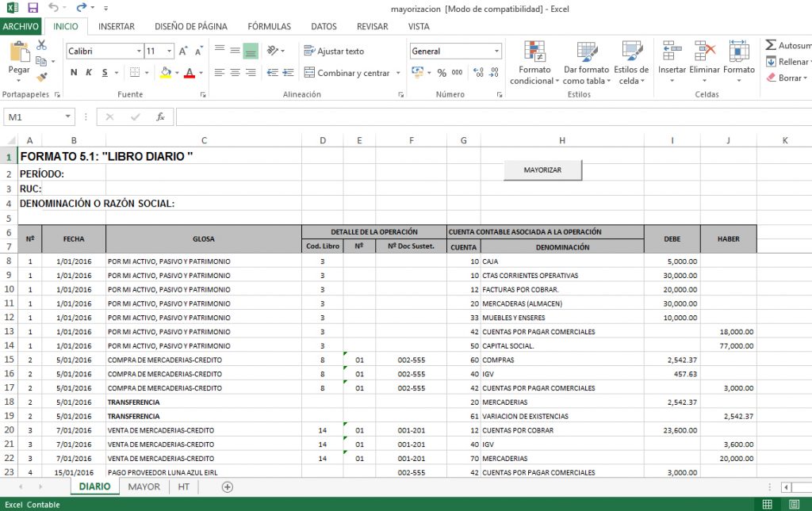Open font color dropdown arrow

(x=201, y=73)
